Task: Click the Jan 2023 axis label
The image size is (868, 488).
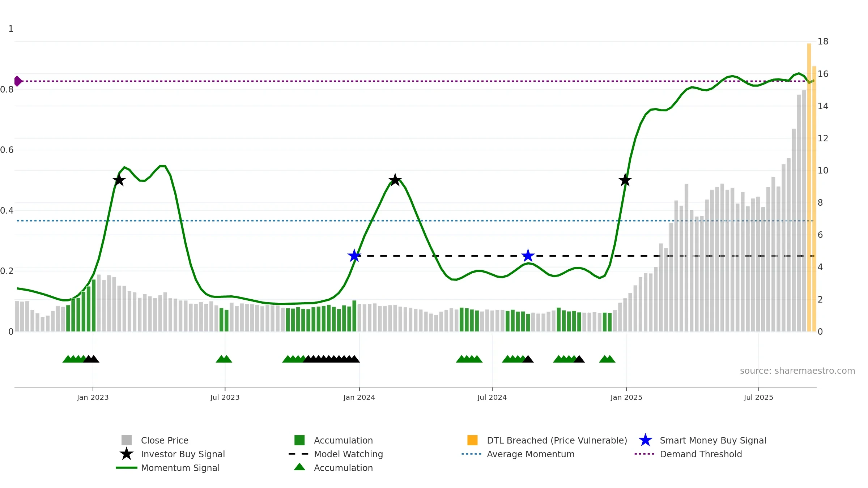Action: click(x=93, y=397)
